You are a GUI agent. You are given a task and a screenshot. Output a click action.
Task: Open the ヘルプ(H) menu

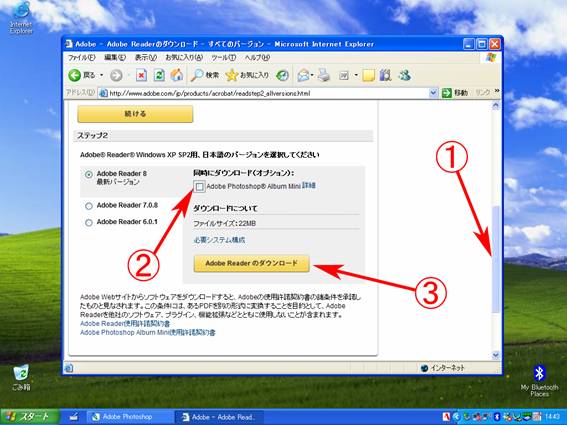pos(257,58)
